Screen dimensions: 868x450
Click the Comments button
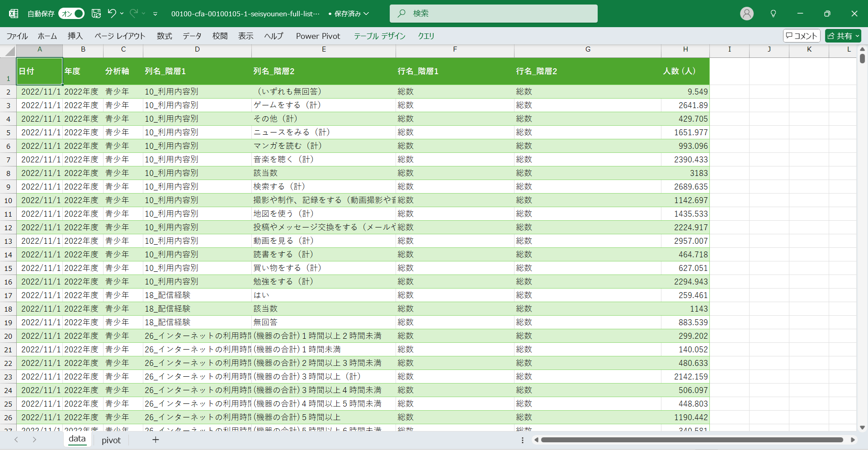tap(802, 36)
